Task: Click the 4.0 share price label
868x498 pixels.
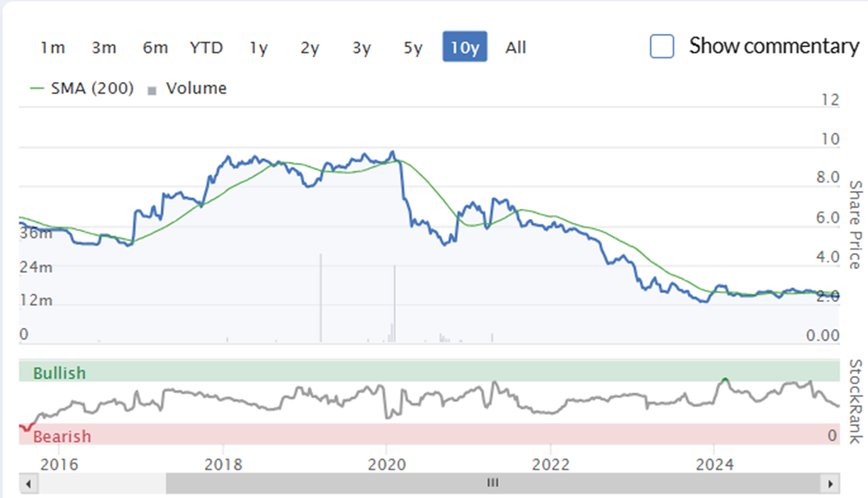Action: pyautogui.click(x=828, y=257)
